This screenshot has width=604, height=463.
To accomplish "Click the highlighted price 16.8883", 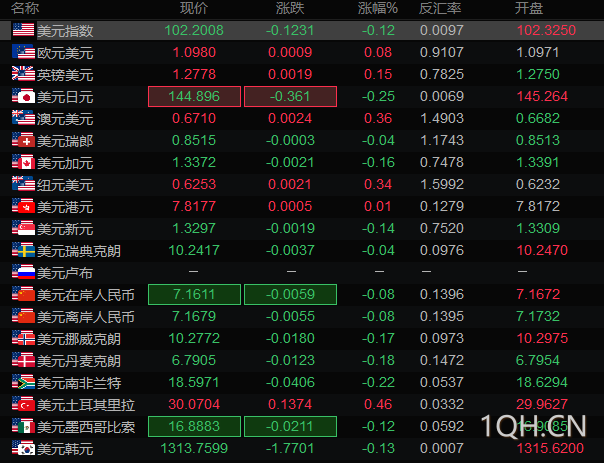I will [195, 426].
